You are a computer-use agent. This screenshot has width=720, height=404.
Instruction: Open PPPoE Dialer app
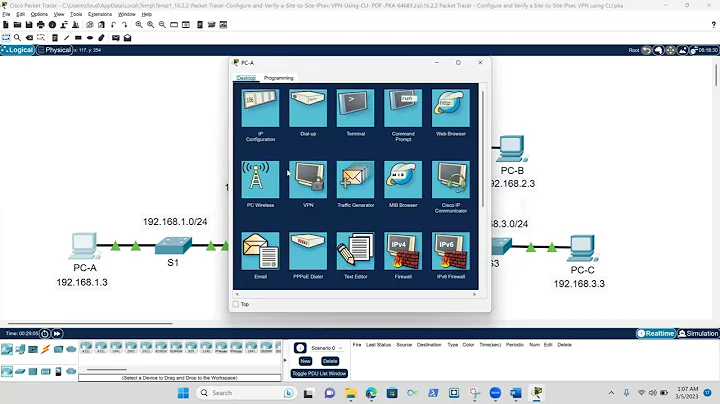[308, 251]
